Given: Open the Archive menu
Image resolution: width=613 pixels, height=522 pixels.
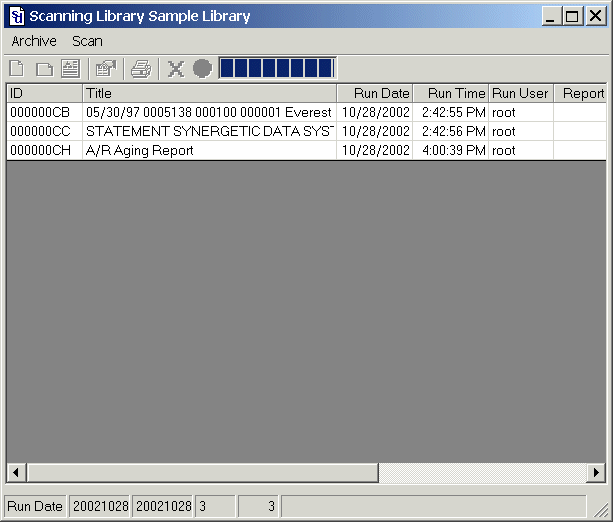Looking at the screenshot, I should (34, 41).
